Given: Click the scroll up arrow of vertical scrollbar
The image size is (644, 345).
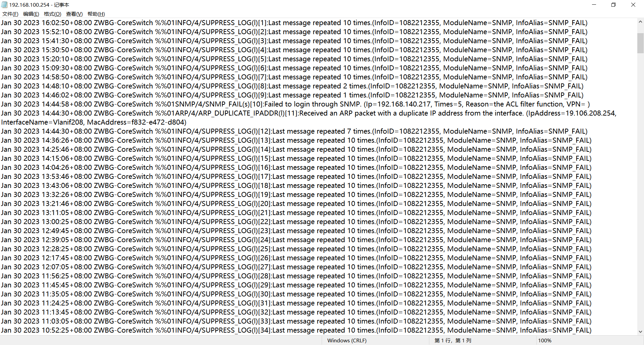Looking at the screenshot, I should point(640,22).
